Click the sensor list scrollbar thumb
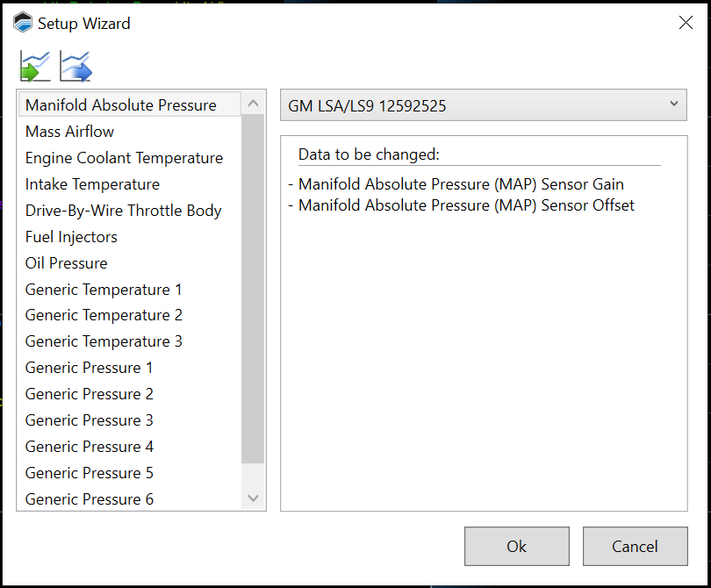The height and width of the screenshot is (588, 711). coord(253,290)
